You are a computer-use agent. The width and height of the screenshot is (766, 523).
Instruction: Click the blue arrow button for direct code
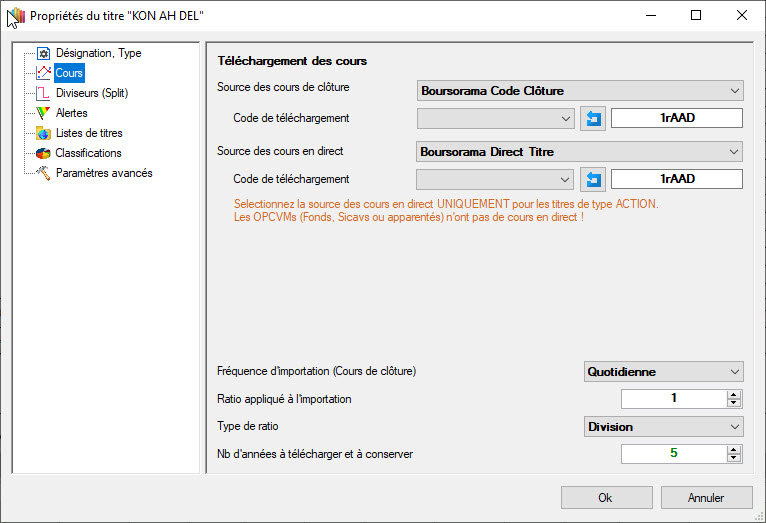tap(593, 179)
